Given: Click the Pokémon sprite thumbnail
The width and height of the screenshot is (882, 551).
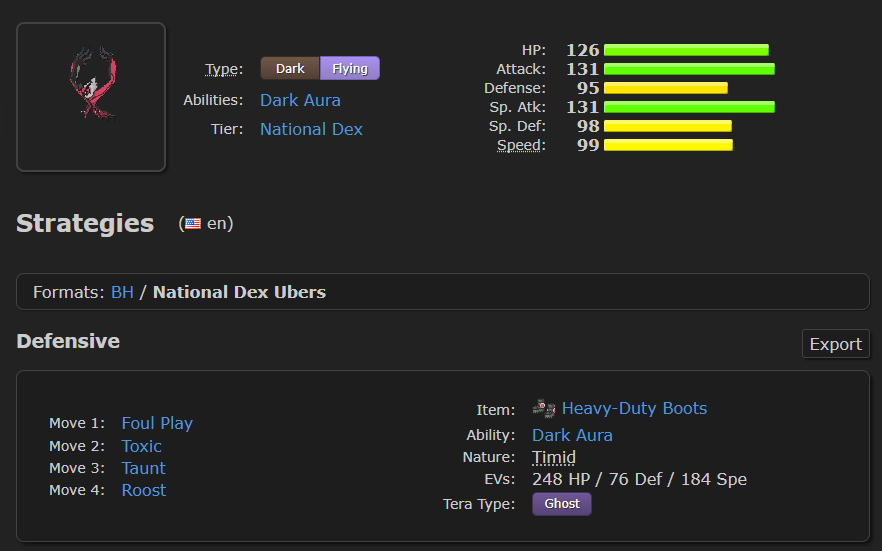Looking at the screenshot, I should (91, 97).
